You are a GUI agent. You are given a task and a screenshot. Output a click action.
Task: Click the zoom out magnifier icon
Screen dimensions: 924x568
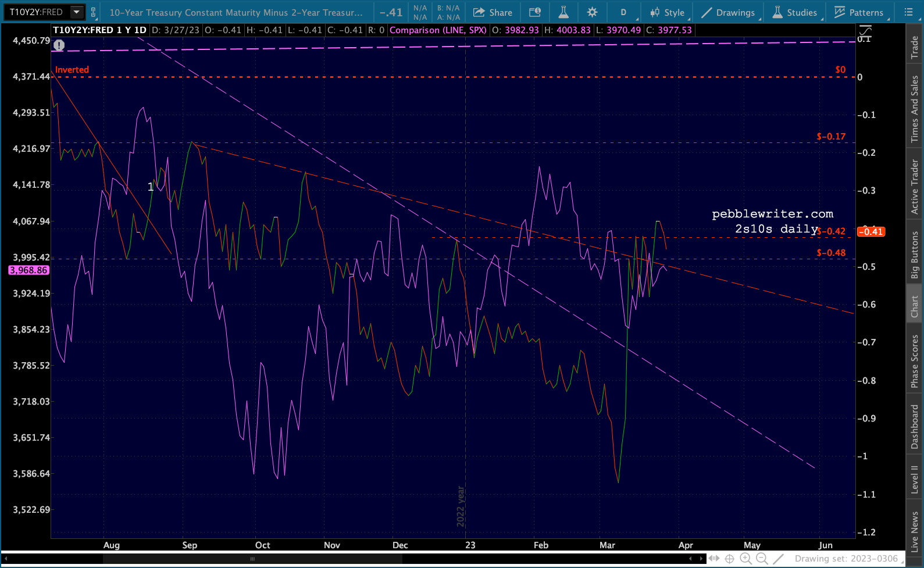click(x=762, y=559)
